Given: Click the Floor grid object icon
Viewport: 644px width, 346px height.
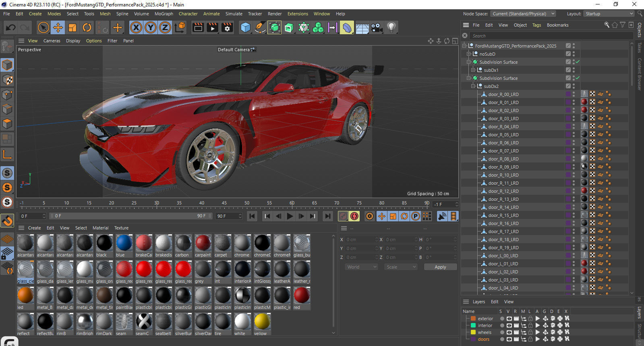Looking at the screenshot, I should (x=362, y=27).
